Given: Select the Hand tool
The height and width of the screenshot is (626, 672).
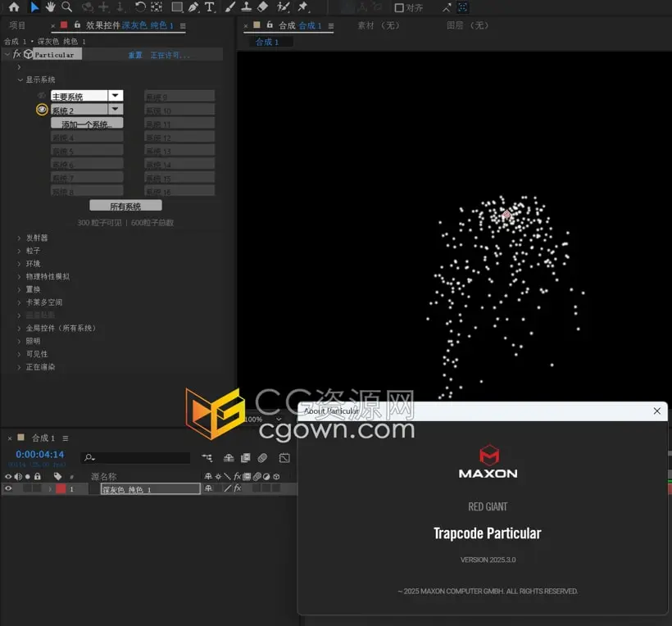Looking at the screenshot, I should pos(51,7).
